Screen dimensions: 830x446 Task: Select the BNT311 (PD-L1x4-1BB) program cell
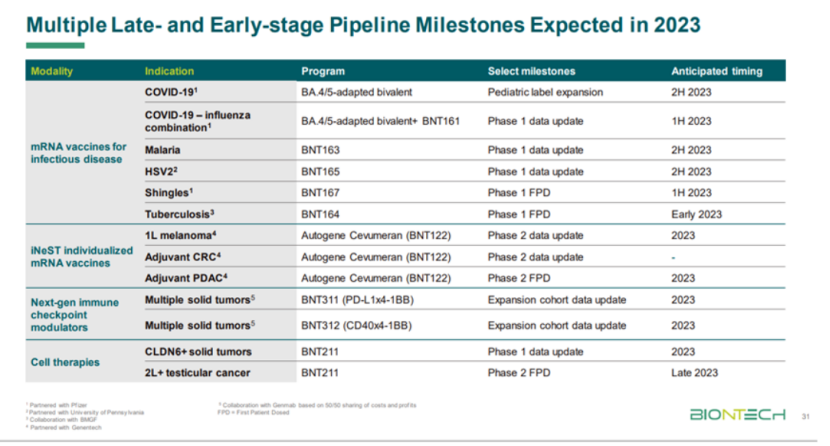pyautogui.click(x=357, y=299)
